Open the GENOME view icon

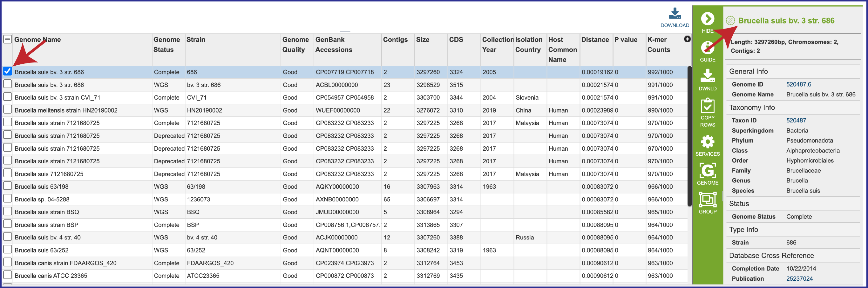(x=707, y=170)
